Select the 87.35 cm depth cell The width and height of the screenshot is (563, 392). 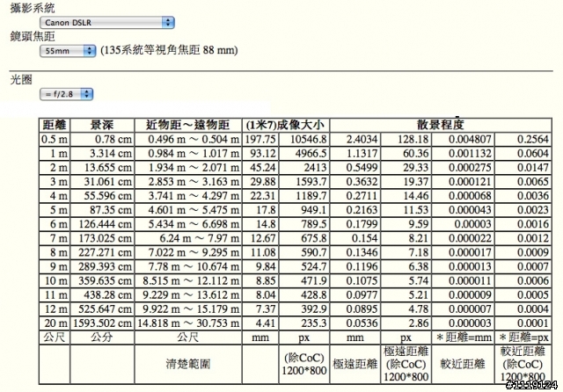pyautogui.click(x=102, y=210)
